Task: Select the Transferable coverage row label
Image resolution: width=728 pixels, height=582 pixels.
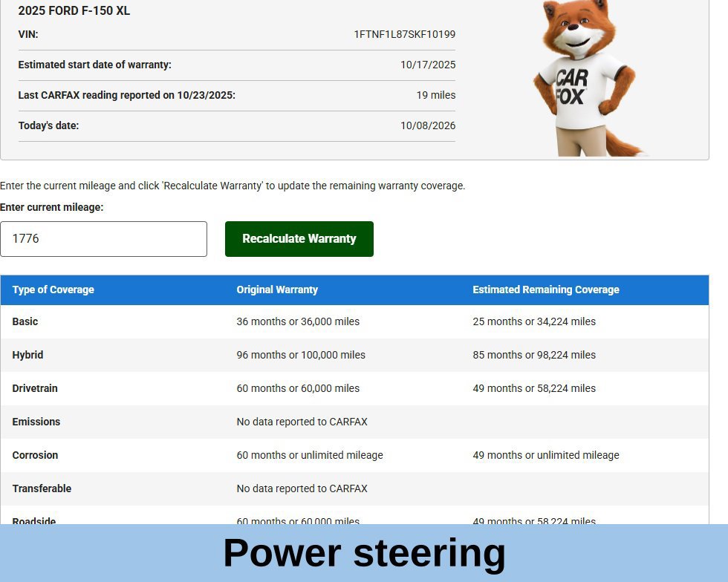Action: coord(42,488)
